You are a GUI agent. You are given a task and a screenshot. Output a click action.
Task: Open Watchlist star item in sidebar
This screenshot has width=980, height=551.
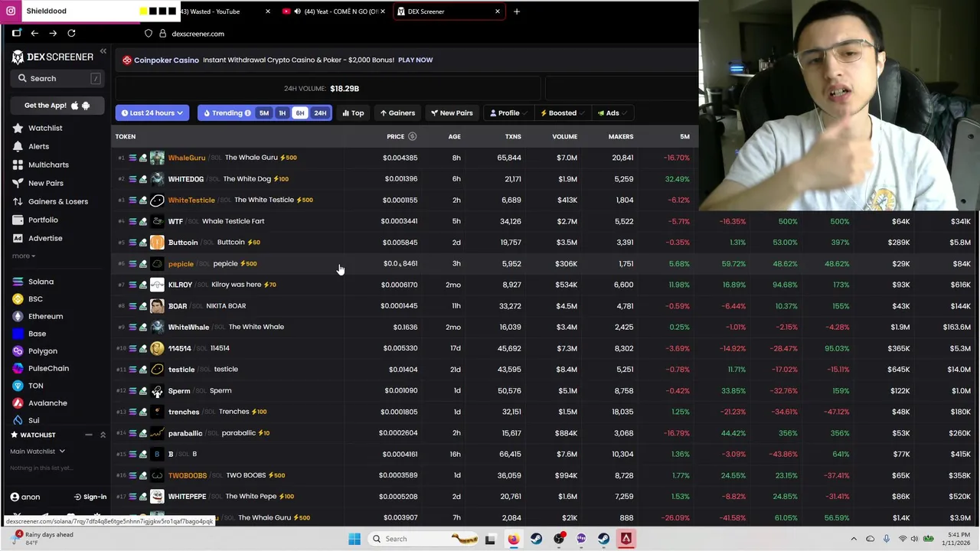click(x=44, y=128)
